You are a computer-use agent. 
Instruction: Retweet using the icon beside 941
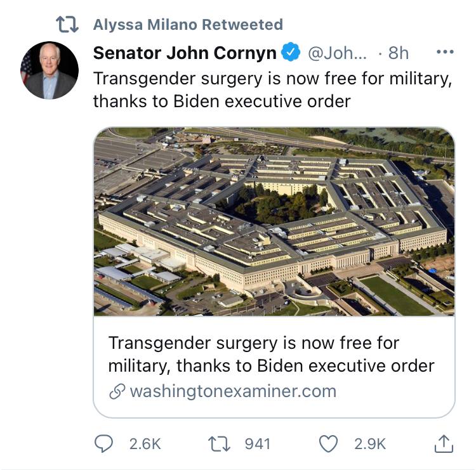click(219, 443)
